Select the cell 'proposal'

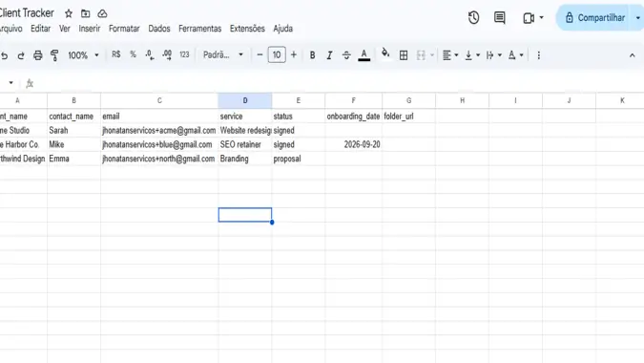click(x=299, y=159)
